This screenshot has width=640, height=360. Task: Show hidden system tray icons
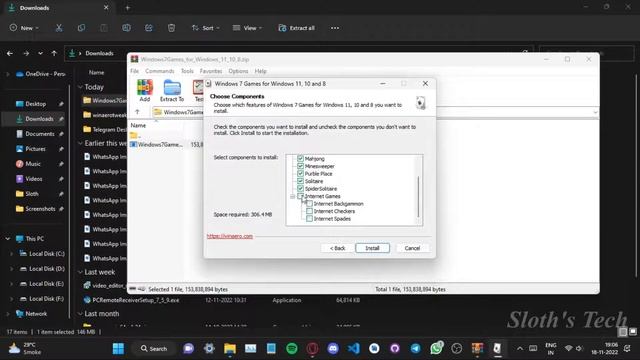pyautogui.click(x=520, y=348)
